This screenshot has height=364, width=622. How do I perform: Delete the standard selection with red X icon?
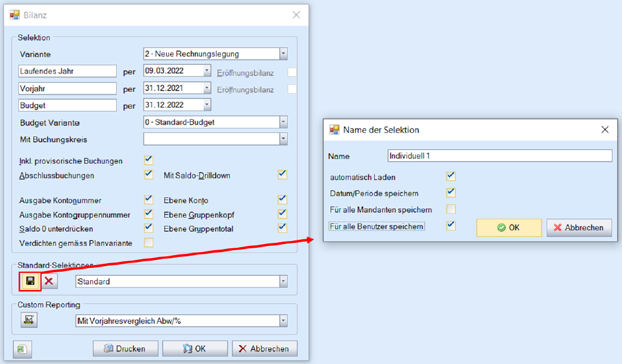click(49, 281)
